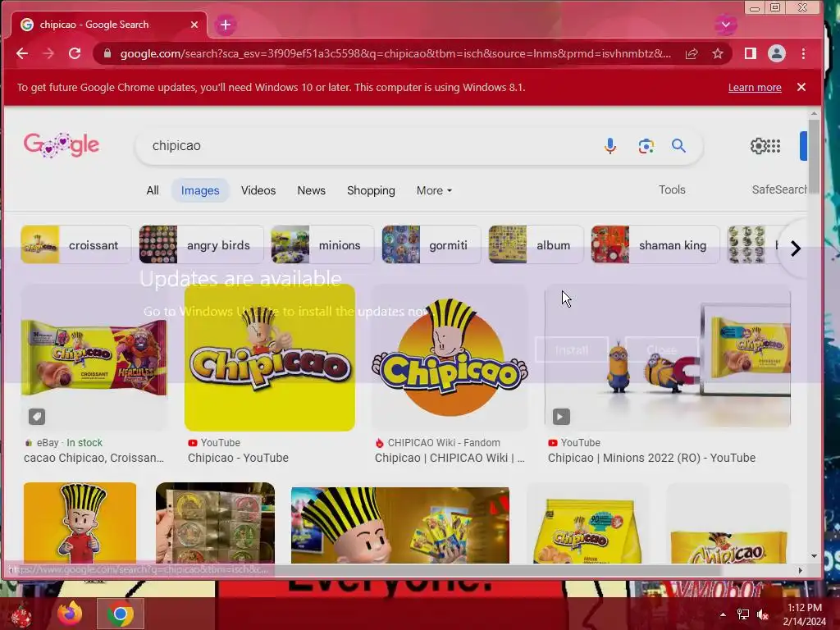Switch to the Videos tab
This screenshot has height=630, width=840.
[x=258, y=190]
